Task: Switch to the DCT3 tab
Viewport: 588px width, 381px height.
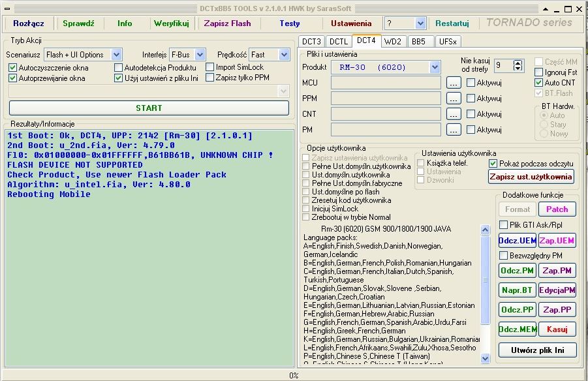Action: (311, 42)
